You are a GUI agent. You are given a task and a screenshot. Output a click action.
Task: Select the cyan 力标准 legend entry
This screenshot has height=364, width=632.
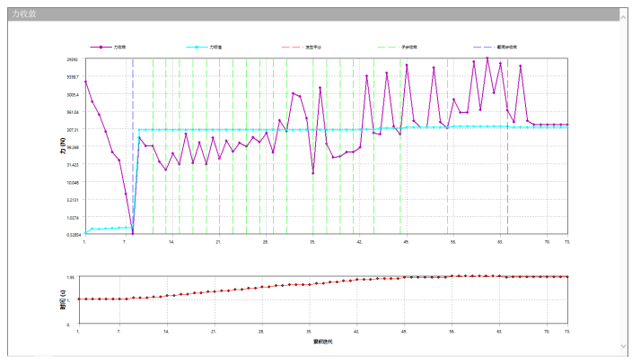click(x=204, y=48)
